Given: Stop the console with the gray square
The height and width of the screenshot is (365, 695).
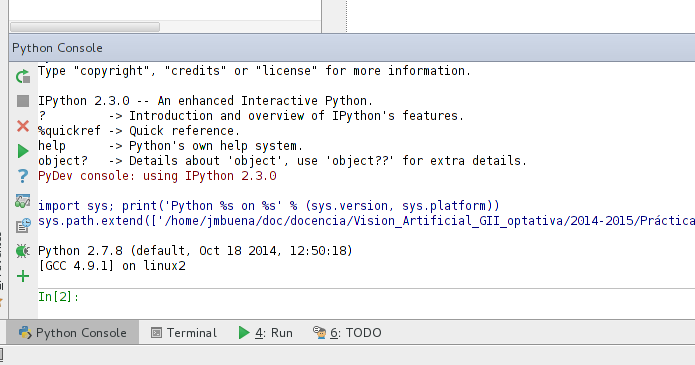Looking at the screenshot, I should pos(23,101).
